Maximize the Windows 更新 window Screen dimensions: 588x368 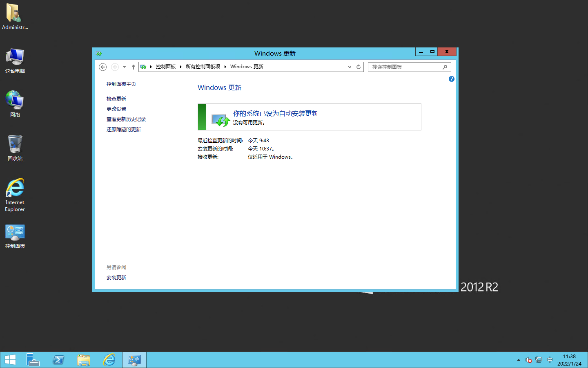point(432,52)
